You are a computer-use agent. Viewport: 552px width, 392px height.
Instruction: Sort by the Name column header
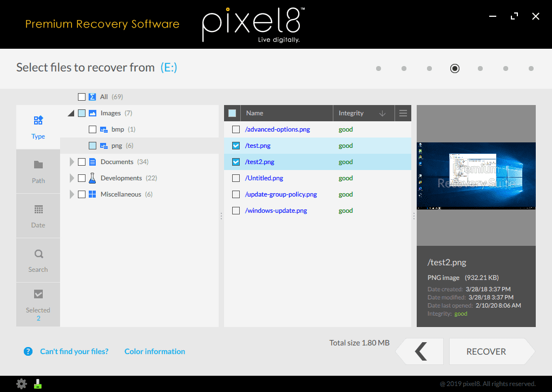(287, 113)
